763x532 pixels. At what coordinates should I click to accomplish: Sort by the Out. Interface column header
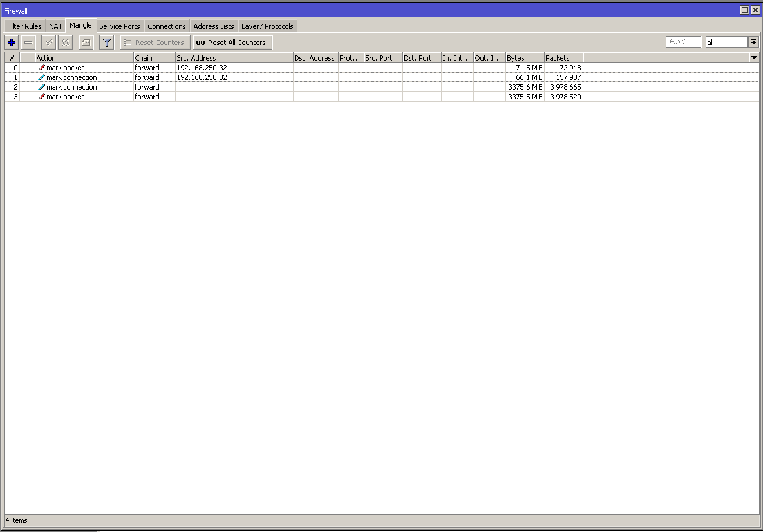489,58
